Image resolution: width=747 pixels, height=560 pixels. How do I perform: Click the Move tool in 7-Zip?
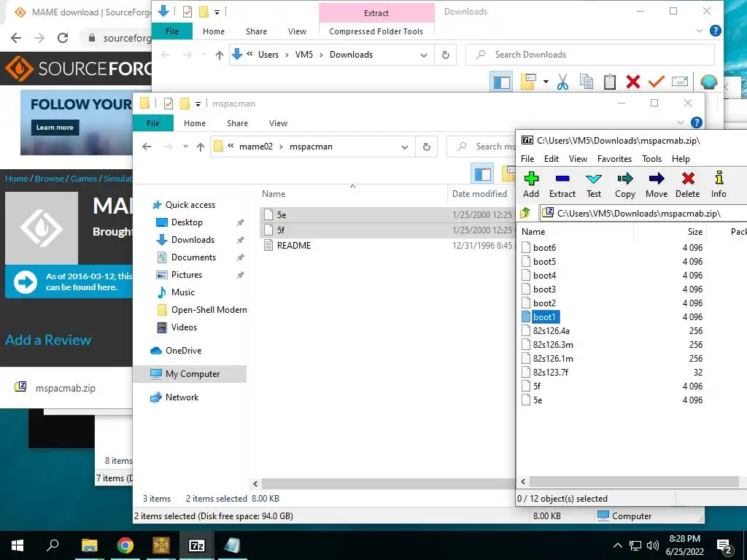657,185
